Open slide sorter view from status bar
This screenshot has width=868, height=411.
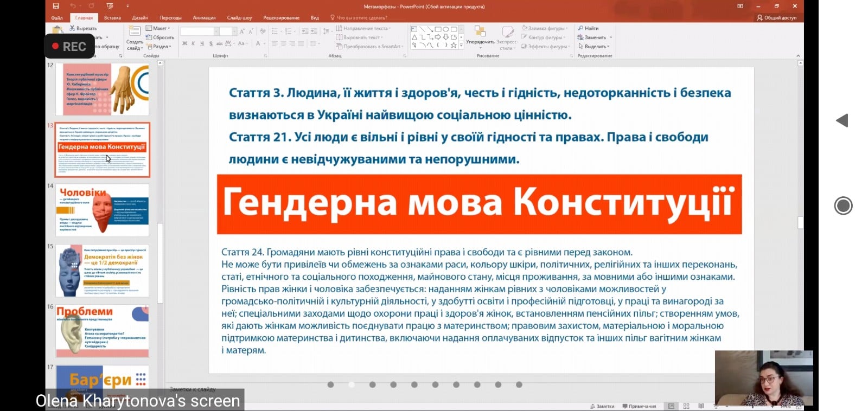tap(686, 406)
